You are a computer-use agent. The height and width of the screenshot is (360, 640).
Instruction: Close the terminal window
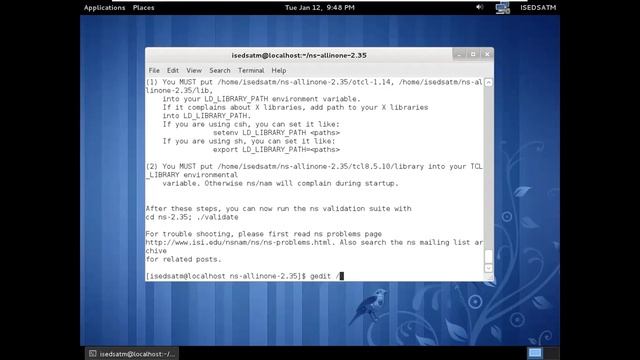tap(487, 54)
